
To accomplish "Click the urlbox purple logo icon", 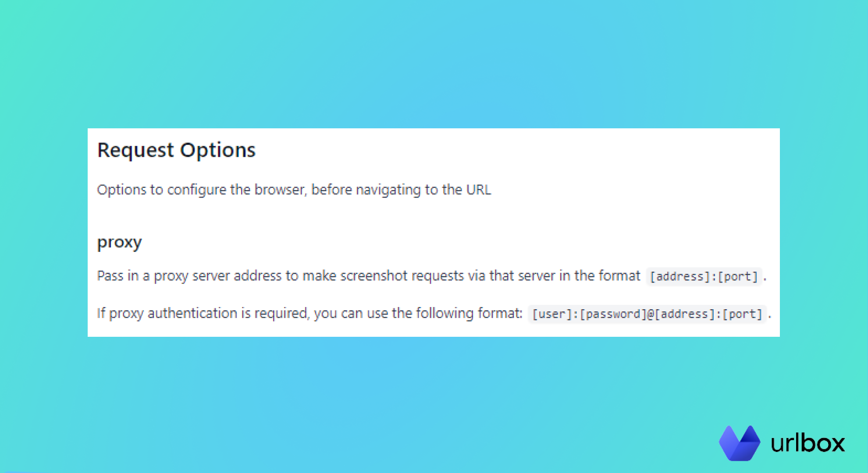I will pos(740,443).
